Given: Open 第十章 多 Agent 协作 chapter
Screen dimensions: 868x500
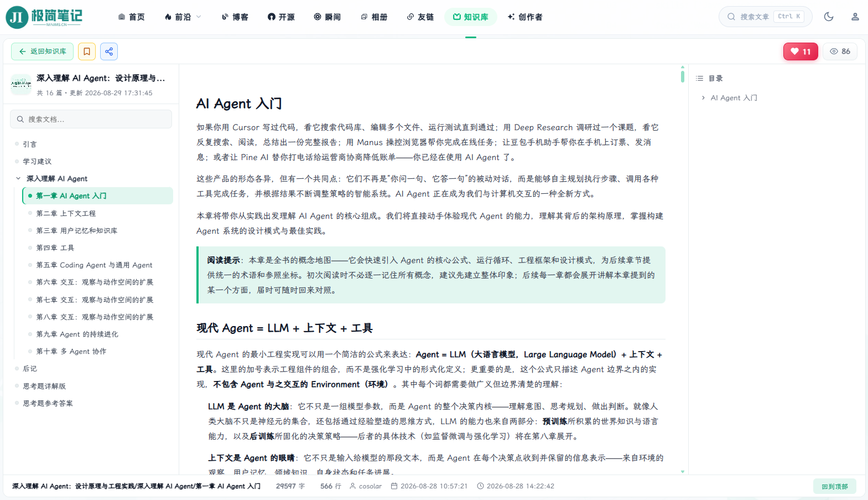Looking at the screenshot, I should coord(71,351).
